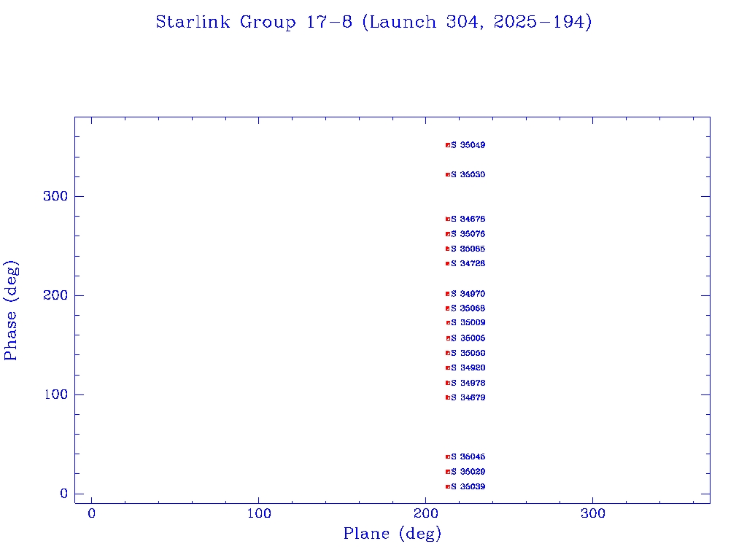Select the S 35029 label text

pos(468,472)
